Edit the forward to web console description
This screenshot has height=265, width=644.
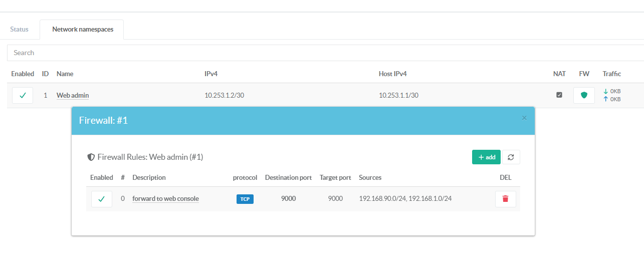165,199
